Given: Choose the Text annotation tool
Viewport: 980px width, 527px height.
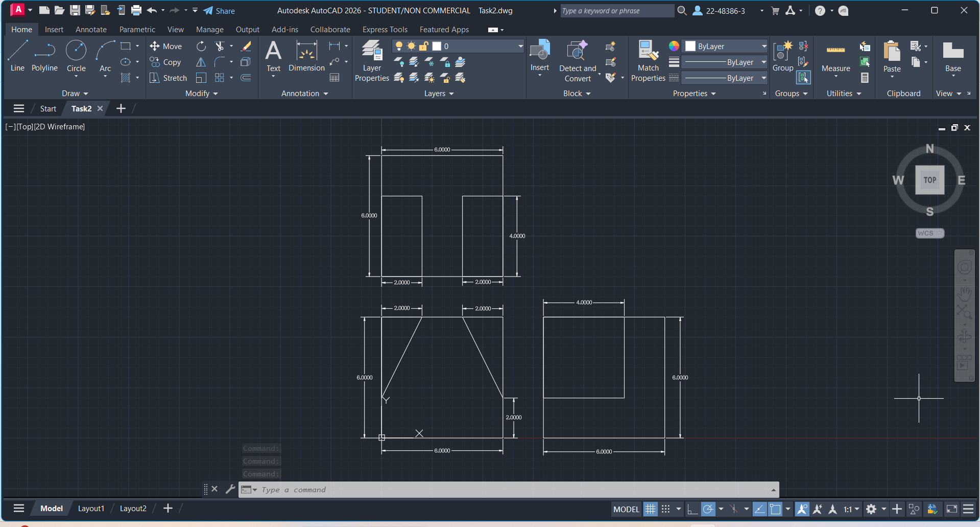Looking at the screenshot, I should (273, 56).
